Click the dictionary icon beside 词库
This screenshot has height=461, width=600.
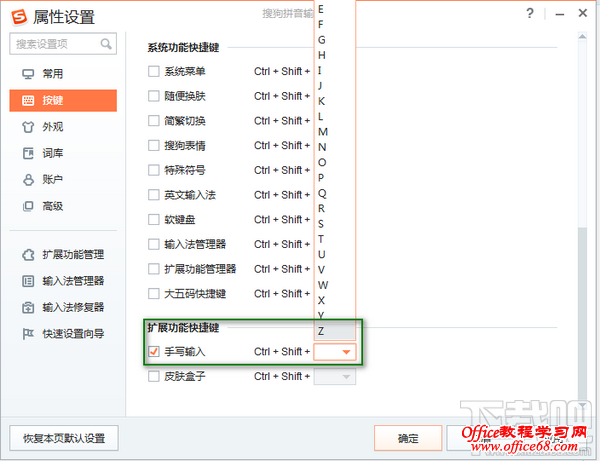tap(28, 153)
